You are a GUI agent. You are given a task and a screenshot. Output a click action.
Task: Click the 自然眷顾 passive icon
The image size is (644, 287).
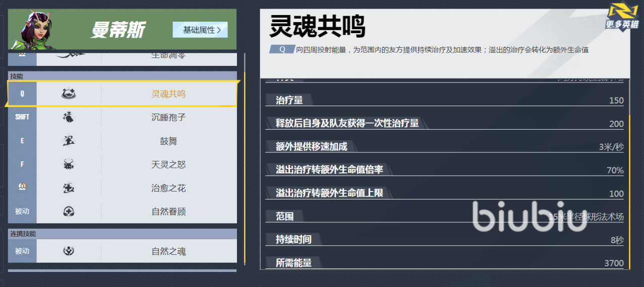(x=69, y=212)
